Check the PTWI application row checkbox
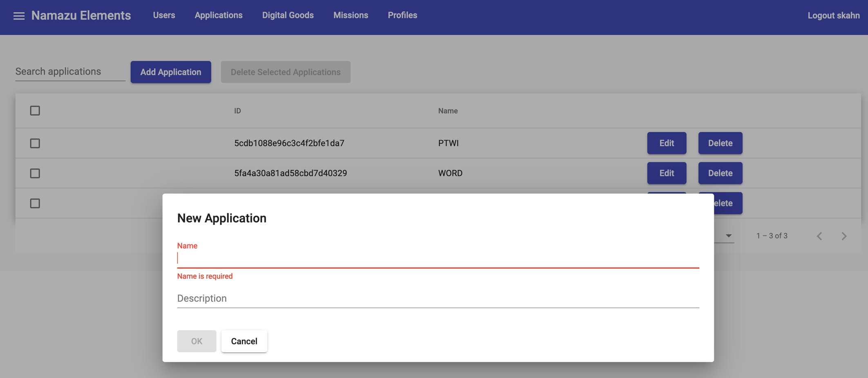 35,143
